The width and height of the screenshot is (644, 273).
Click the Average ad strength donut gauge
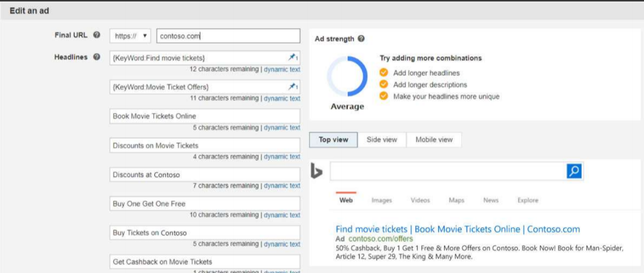click(347, 76)
